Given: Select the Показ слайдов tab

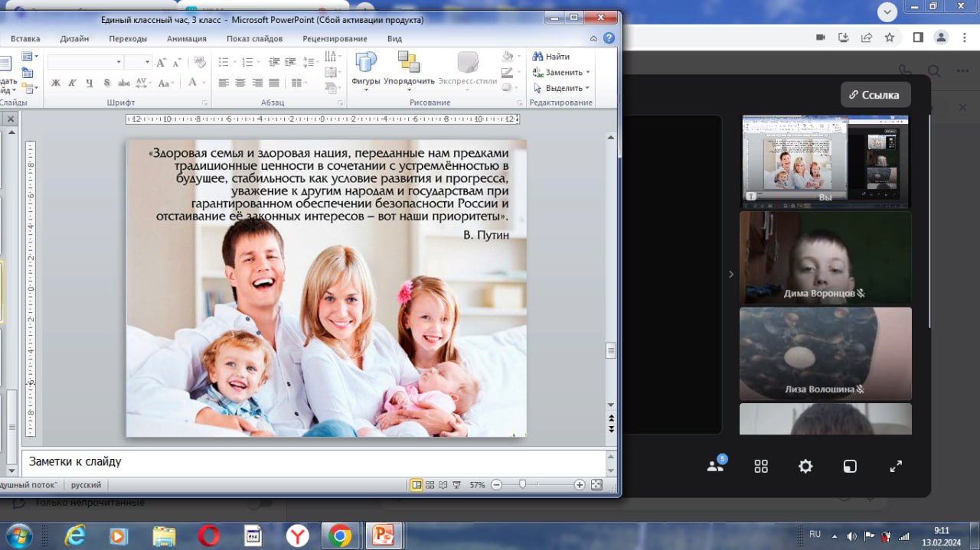Looking at the screenshot, I should click(x=255, y=39).
